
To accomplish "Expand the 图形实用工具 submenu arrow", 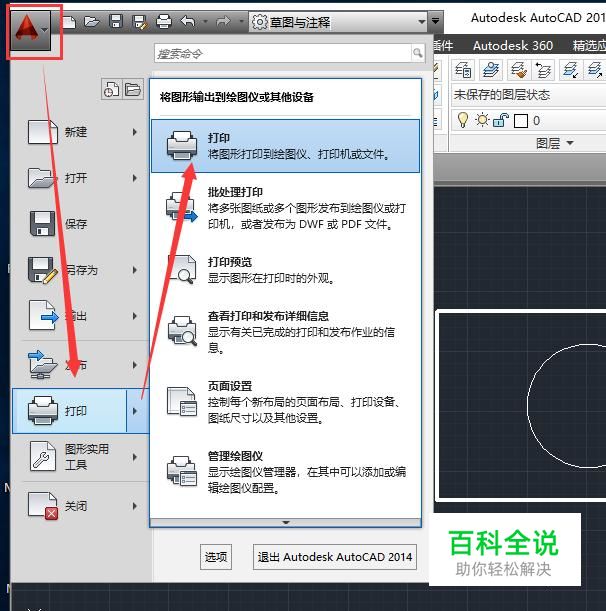I will [134, 457].
